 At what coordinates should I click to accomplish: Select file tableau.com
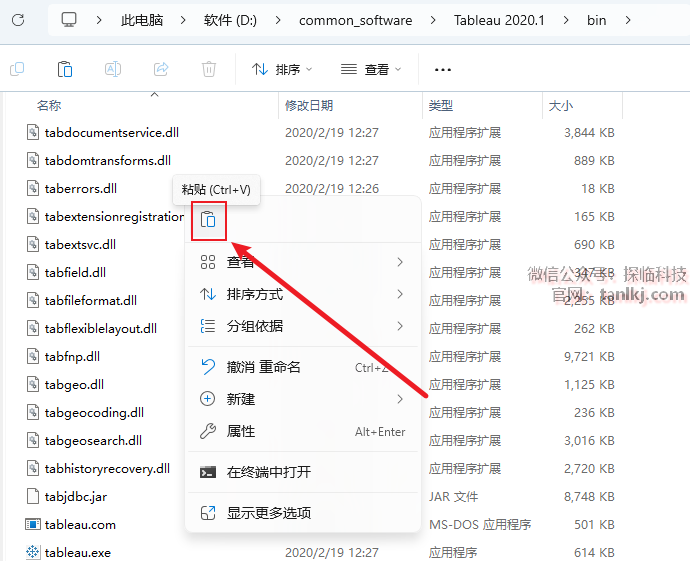tap(80, 524)
